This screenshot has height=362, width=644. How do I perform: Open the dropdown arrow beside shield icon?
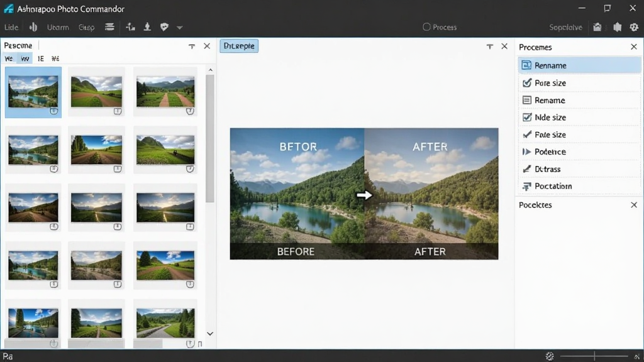click(x=179, y=28)
